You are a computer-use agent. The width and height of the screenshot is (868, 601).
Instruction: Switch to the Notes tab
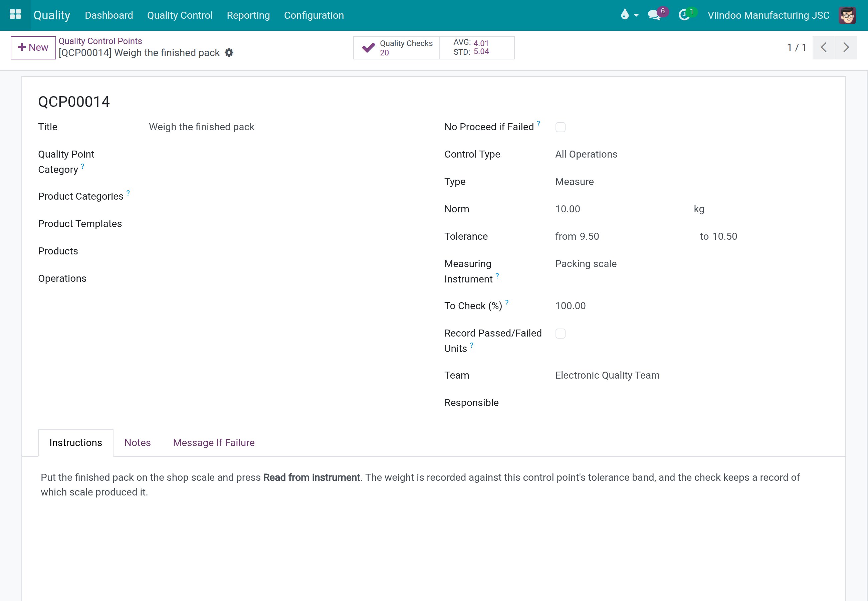(x=138, y=443)
